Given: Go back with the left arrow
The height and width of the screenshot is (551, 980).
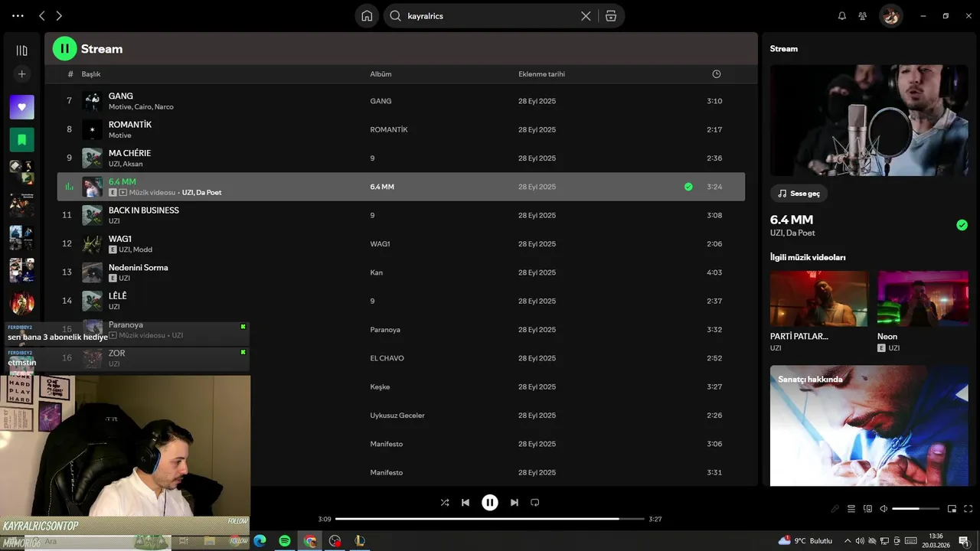Looking at the screenshot, I should click(x=42, y=16).
